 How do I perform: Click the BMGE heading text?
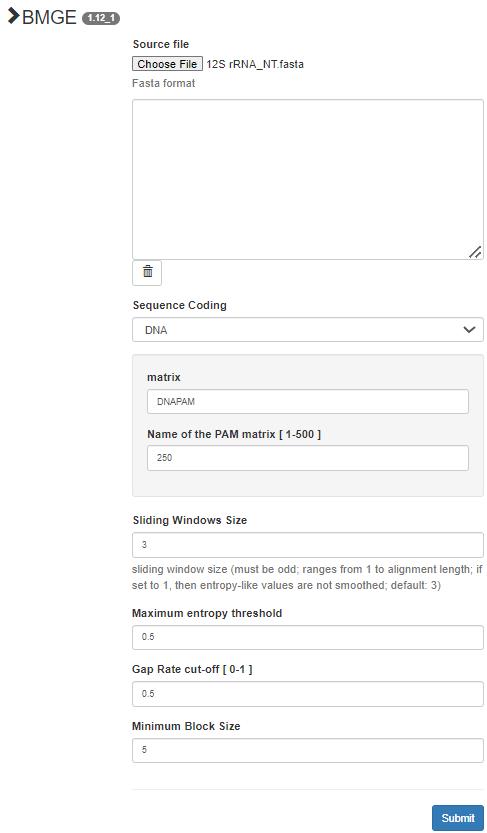(50, 17)
